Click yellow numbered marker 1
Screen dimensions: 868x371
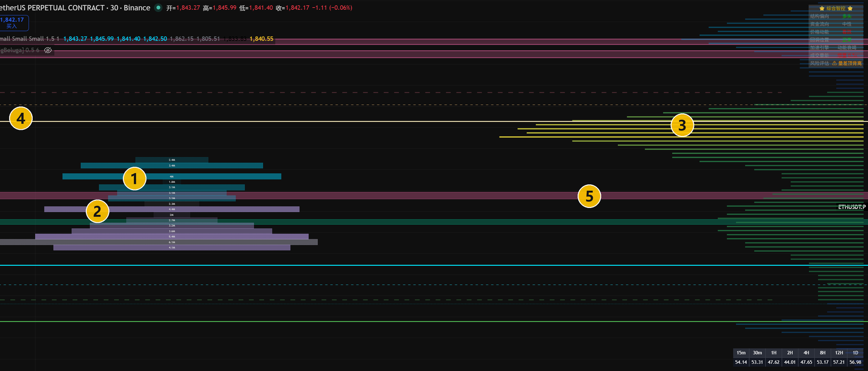tap(135, 179)
